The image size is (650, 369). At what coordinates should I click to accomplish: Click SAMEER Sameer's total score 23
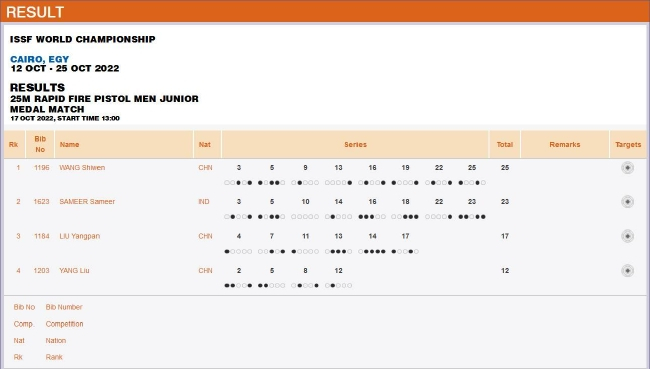click(505, 201)
